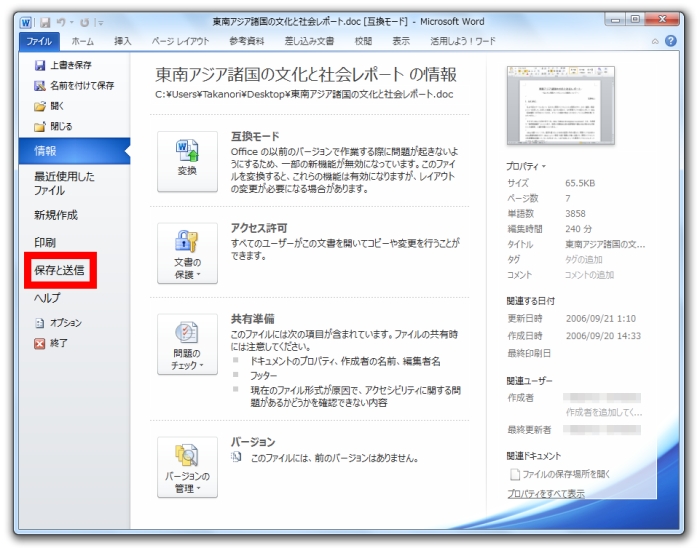Click 終了 (Exit) in the sidebar
The width and height of the screenshot is (700, 548).
pyautogui.click(x=50, y=343)
